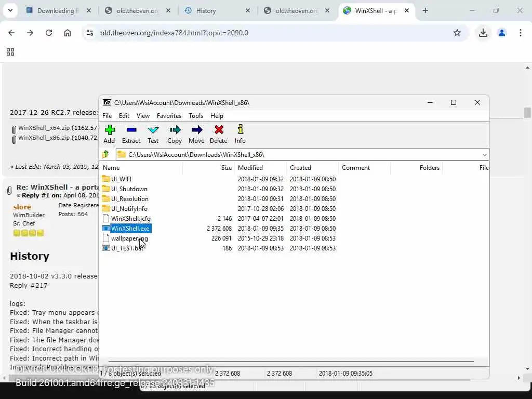
Task: Open the Info tool
Action: [240, 134]
